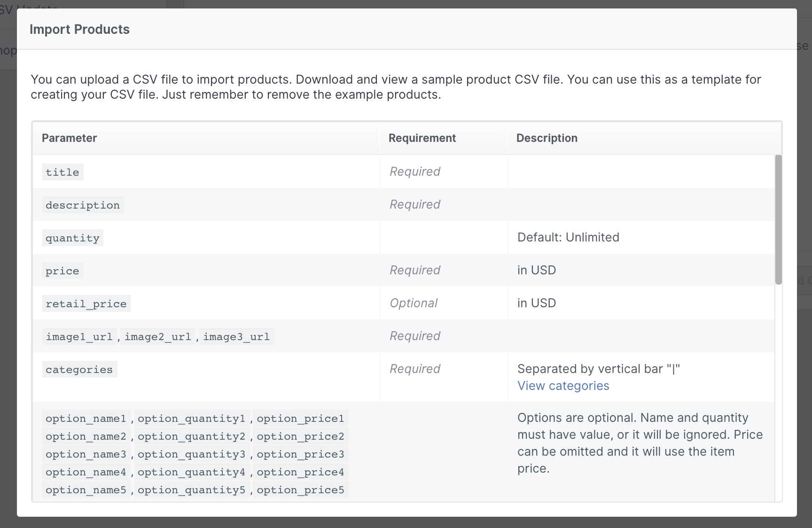This screenshot has height=528, width=812.
Task: Click the Import Products dialog title
Action: (79, 29)
